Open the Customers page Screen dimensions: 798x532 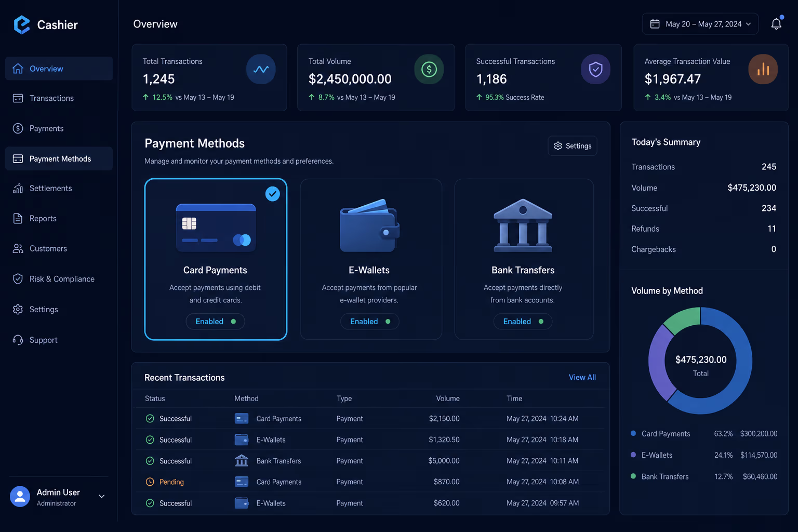59,248
